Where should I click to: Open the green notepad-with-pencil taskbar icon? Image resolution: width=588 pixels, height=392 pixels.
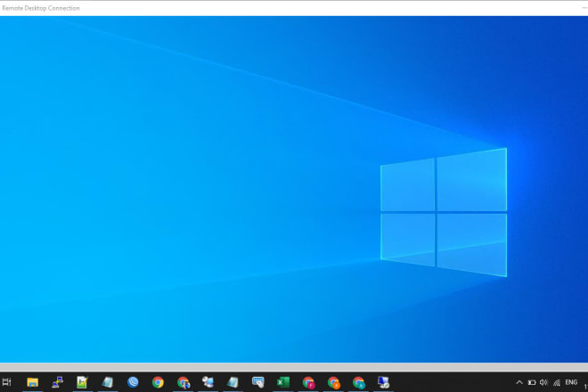coord(82,382)
